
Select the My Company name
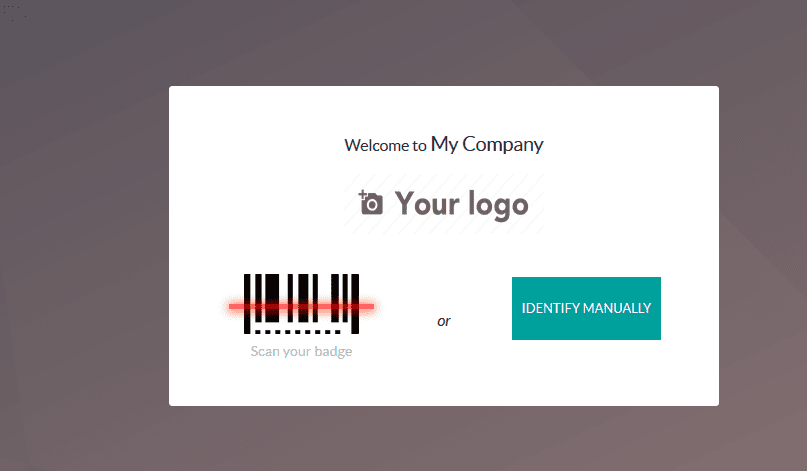[x=487, y=144]
